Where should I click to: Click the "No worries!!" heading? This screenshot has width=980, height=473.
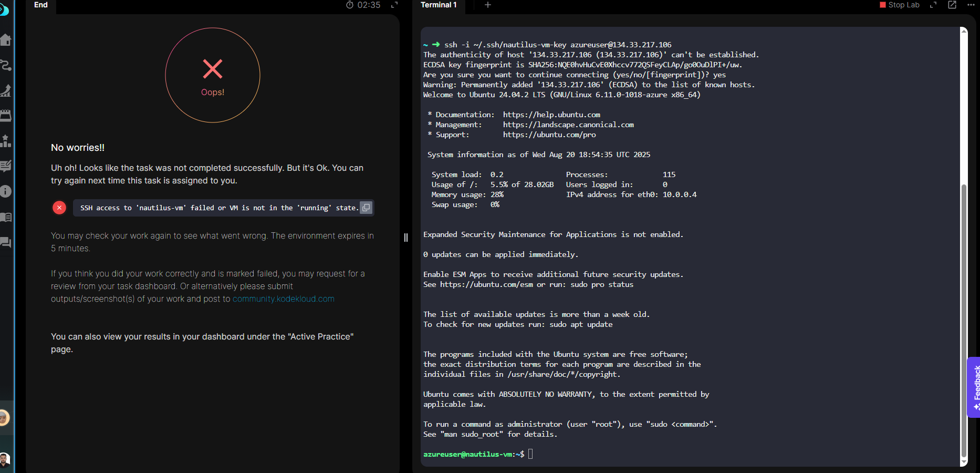click(78, 148)
